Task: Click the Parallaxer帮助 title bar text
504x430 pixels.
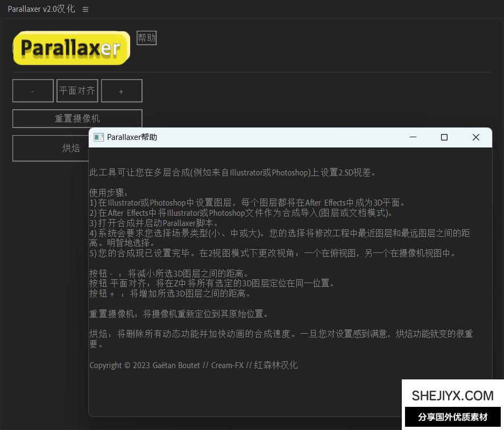Action: click(132, 137)
